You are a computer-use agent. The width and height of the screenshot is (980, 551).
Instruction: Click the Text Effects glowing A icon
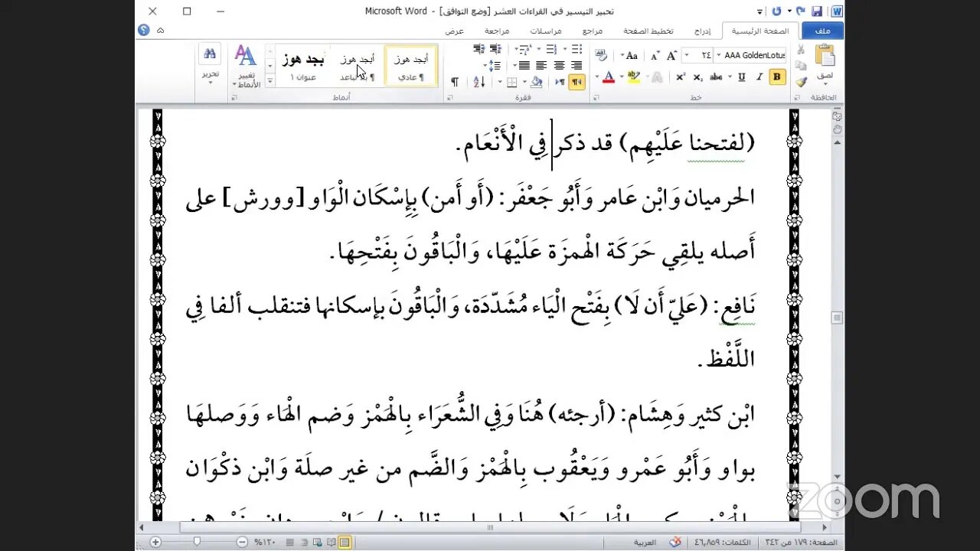657,77
